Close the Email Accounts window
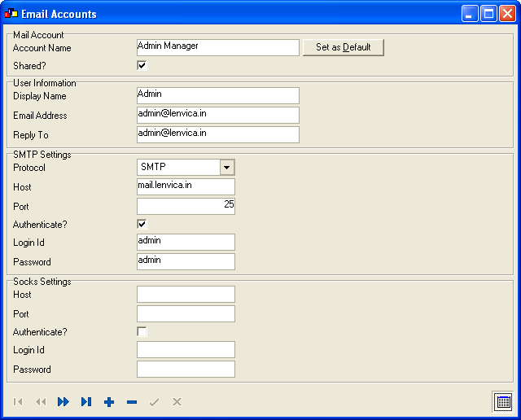521x420 pixels. (x=508, y=14)
